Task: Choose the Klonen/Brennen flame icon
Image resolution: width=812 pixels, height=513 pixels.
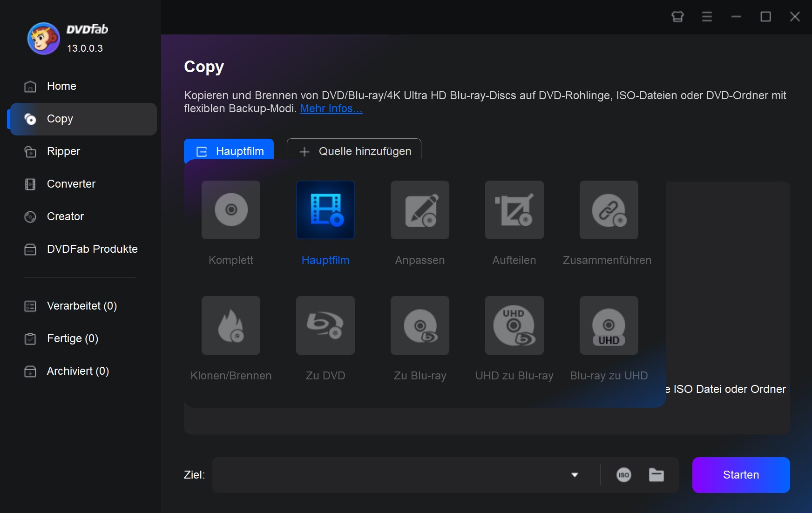Action: 231,325
